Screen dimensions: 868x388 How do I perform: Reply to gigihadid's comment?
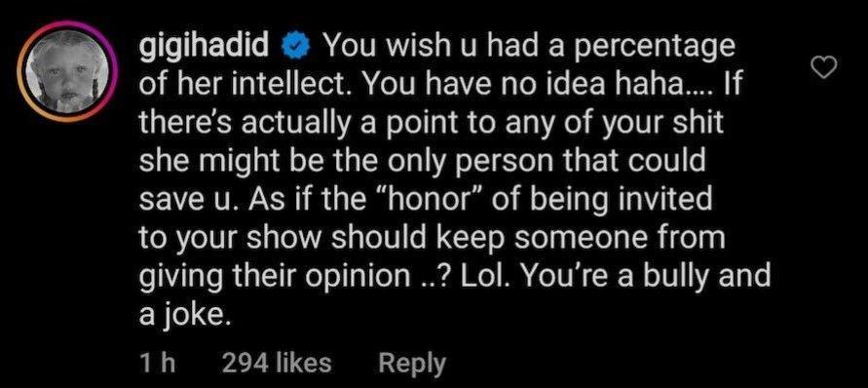pyautogui.click(x=412, y=363)
